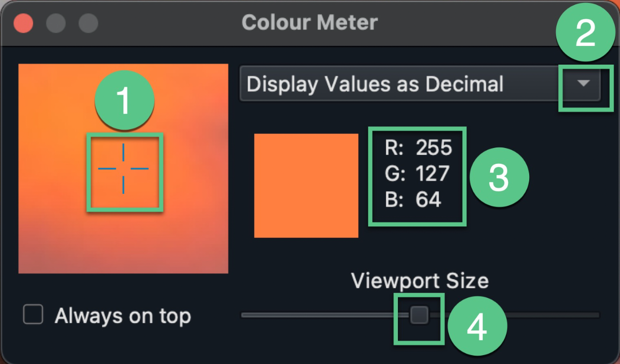Click the Colour Meter window title
Viewport: 620px width, 364px height.
[310, 23]
